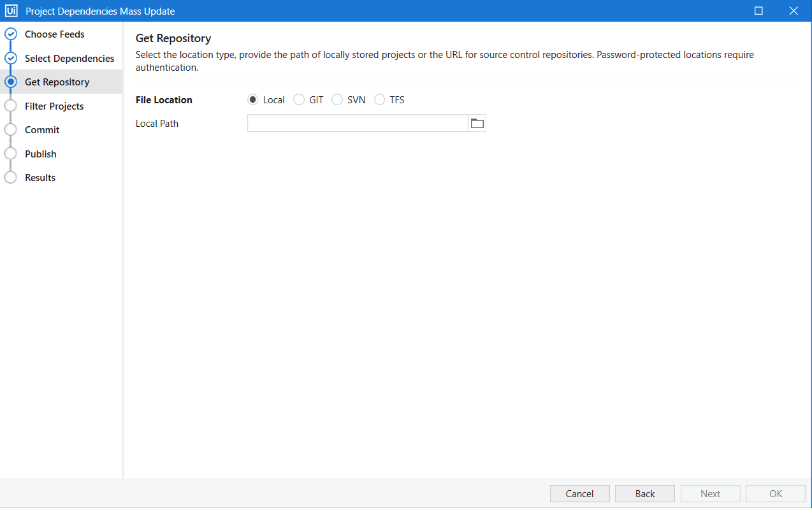Viewport: 812px width, 508px height.
Task: Click the Choose Feeds checkmark step icon
Action: [x=11, y=34]
